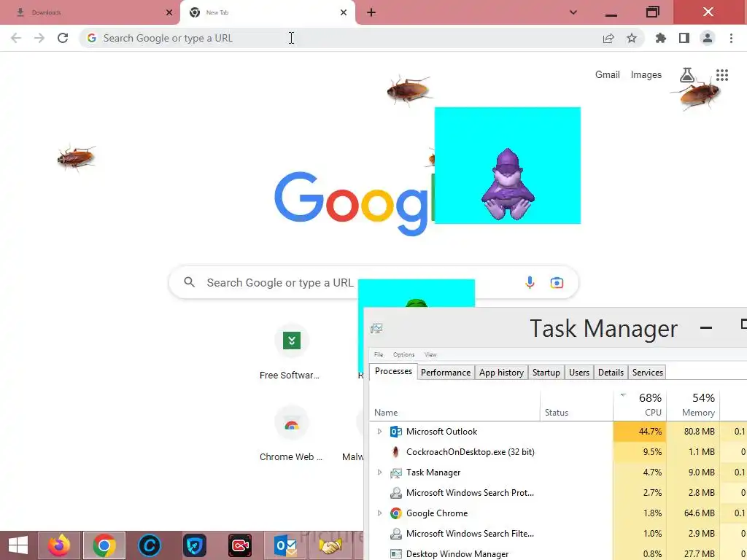Toggle Chrome's side panel icon
Viewport: 747px width, 560px height.
pos(684,38)
